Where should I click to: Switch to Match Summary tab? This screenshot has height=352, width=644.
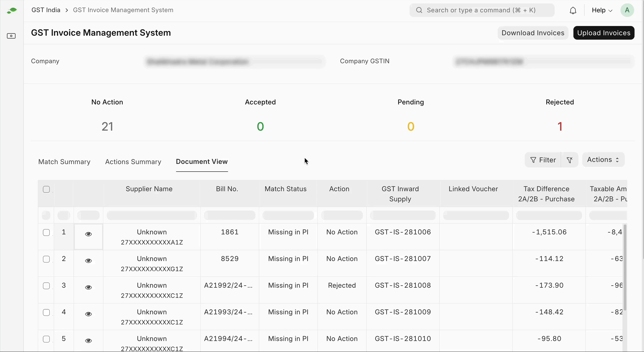coord(64,162)
